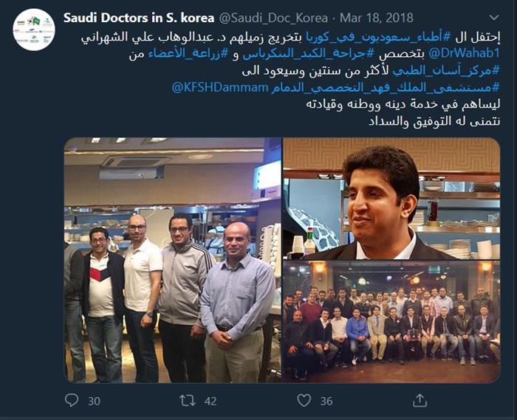
Task: Open the Saudi Doctors profile avatar
Action: click(x=34, y=30)
